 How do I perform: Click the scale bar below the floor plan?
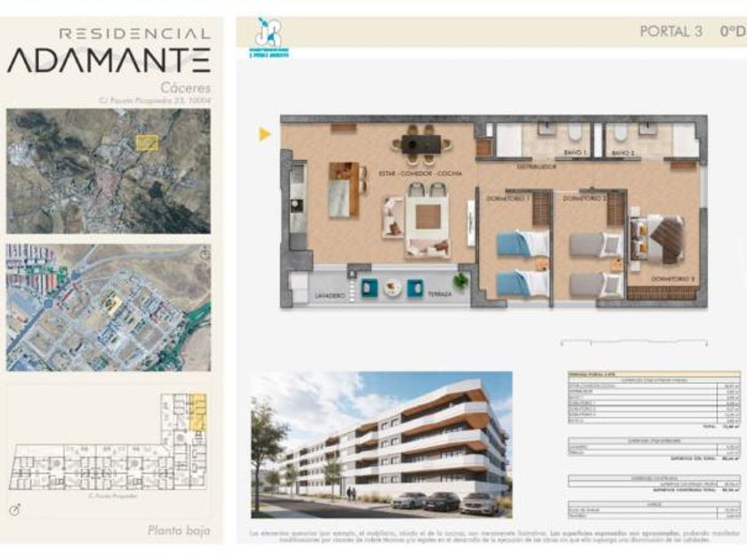[633, 342]
